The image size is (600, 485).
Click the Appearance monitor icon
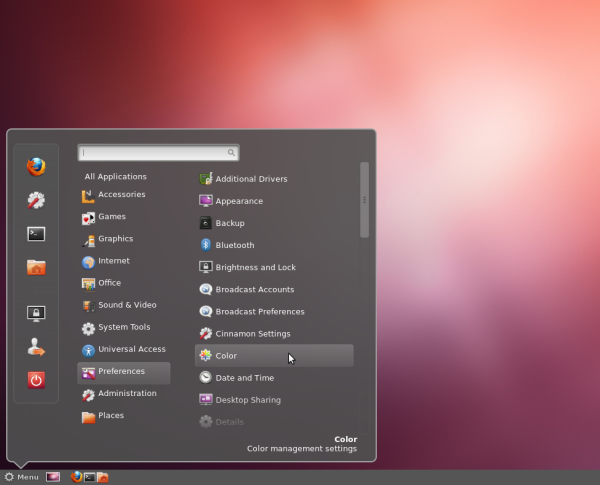pyautogui.click(x=205, y=201)
